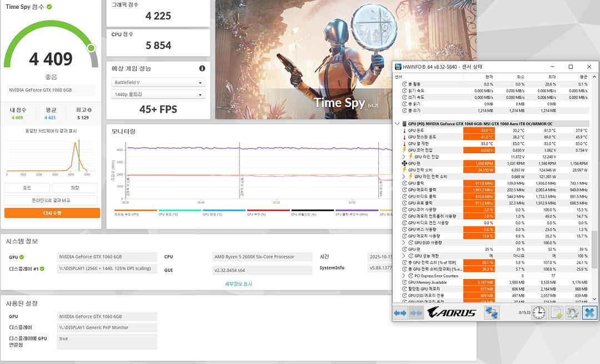Click the HWiNFO network remote monitoring icon

pyautogui.click(x=492, y=313)
